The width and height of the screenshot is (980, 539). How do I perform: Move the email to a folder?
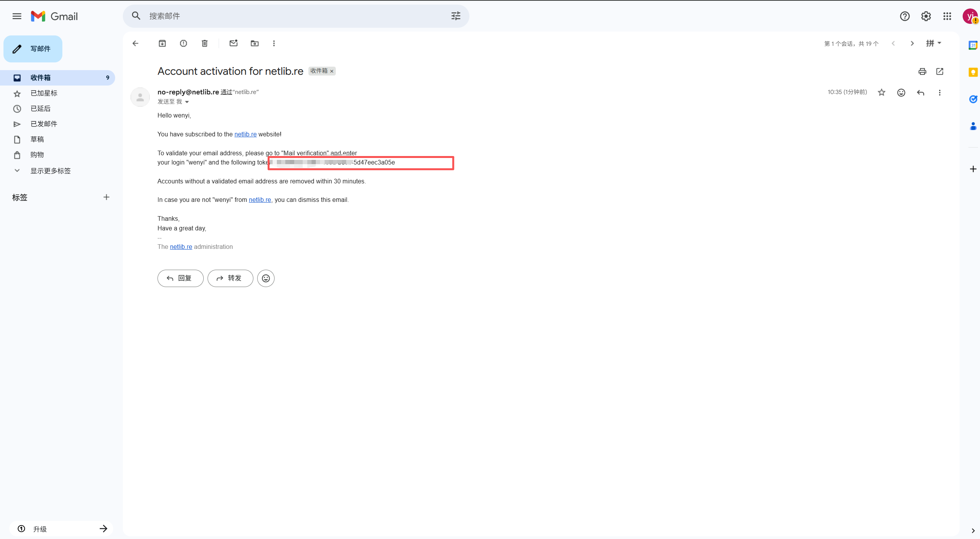(255, 43)
